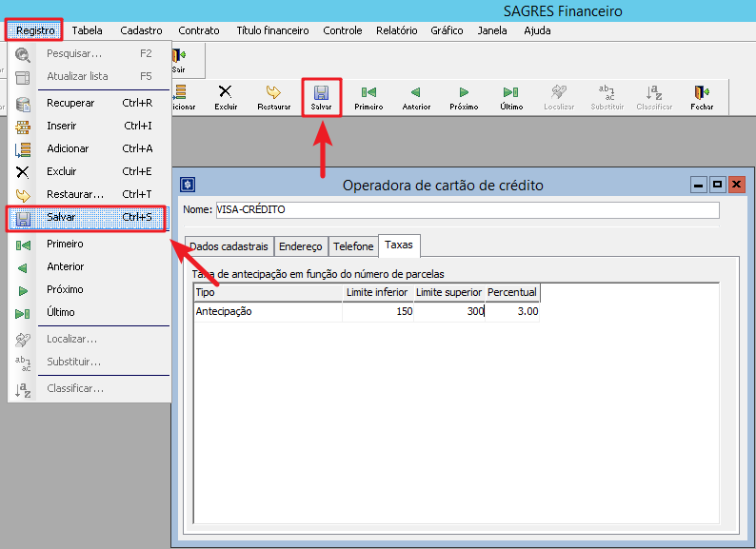Go to first record with Primeiro toolbar icon
This screenshot has height=549, width=756.
point(368,97)
